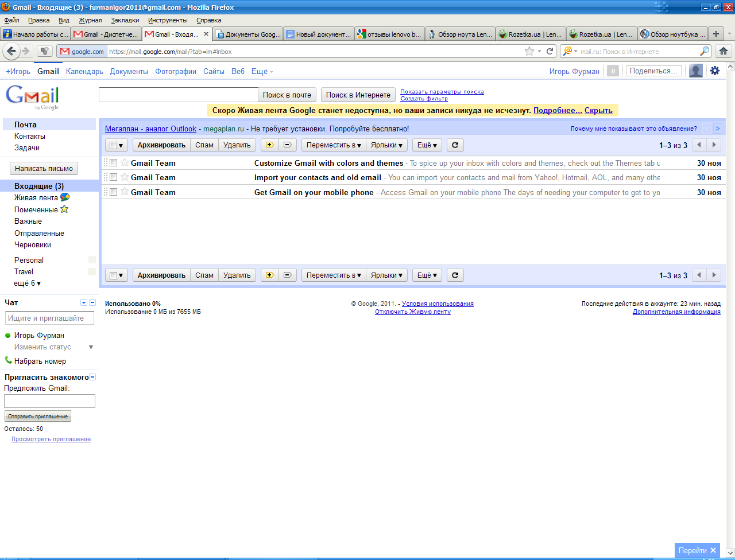Viewport: 735px width, 560px height.
Task: Open the Инструменты menu
Action: tap(168, 20)
